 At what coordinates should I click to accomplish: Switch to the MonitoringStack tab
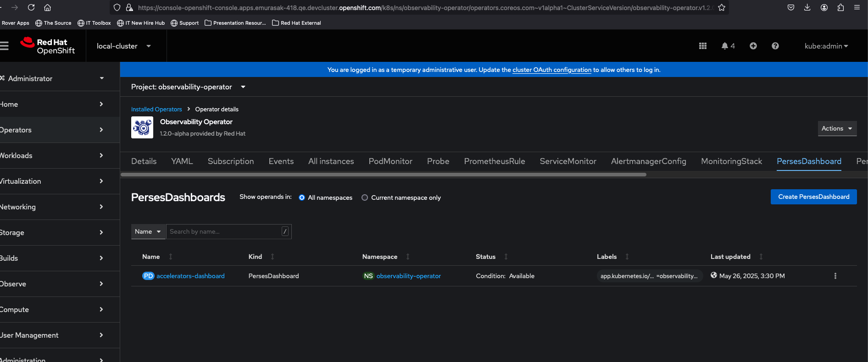[731, 161]
